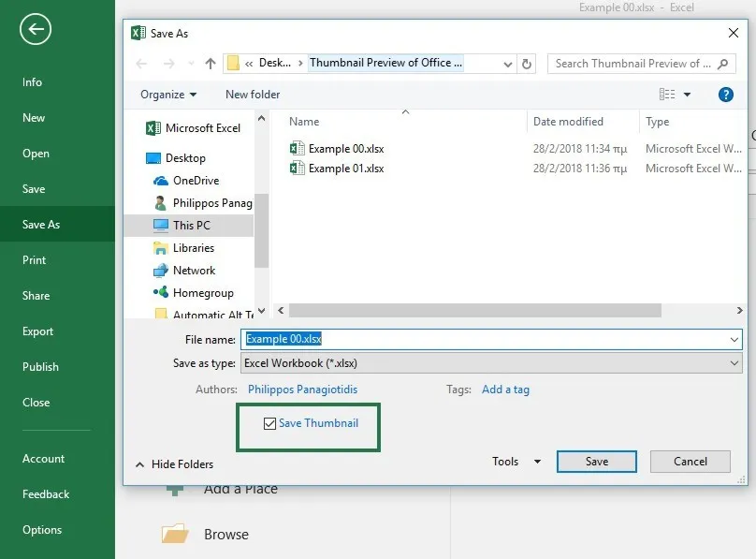The image size is (756, 559).
Task: Click the hidden path chevrons in address bar
Action: (x=249, y=64)
